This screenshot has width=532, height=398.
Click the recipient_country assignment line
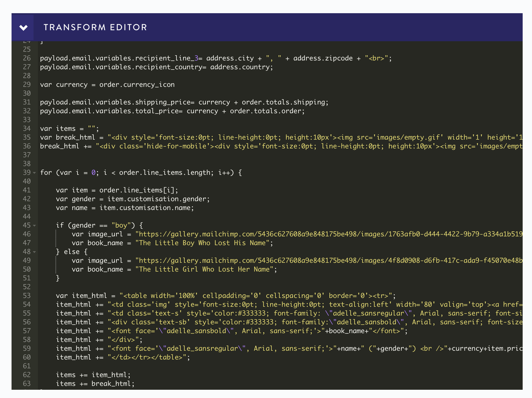157,67
